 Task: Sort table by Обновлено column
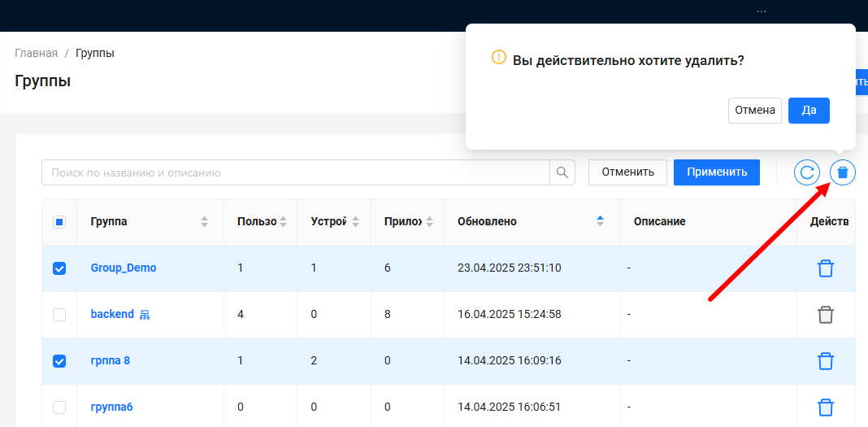[601, 222]
